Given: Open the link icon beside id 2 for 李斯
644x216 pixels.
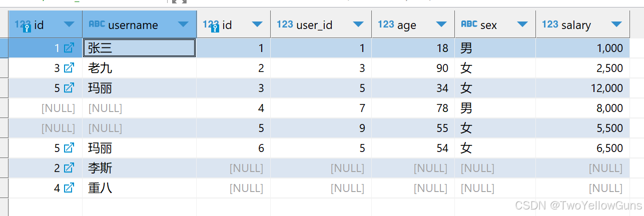Looking at the screenshot, I should click(x=69, y=168).
